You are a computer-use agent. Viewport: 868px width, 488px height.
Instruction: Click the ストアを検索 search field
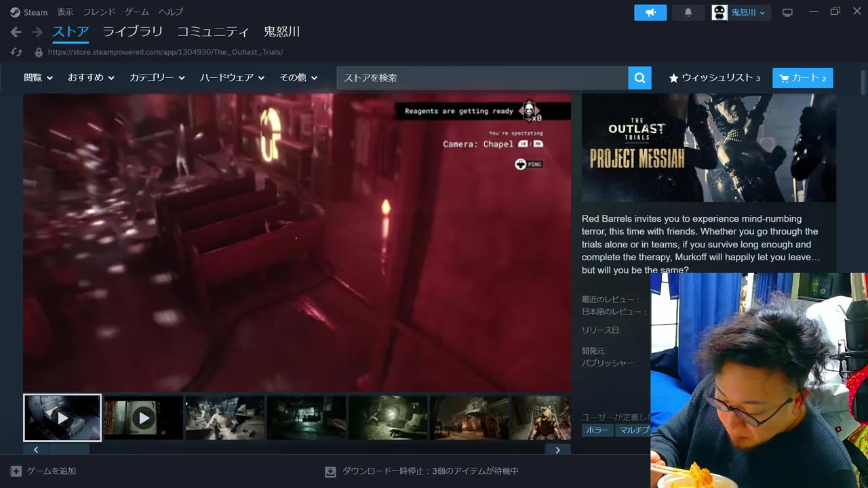[x=482, y=78]
